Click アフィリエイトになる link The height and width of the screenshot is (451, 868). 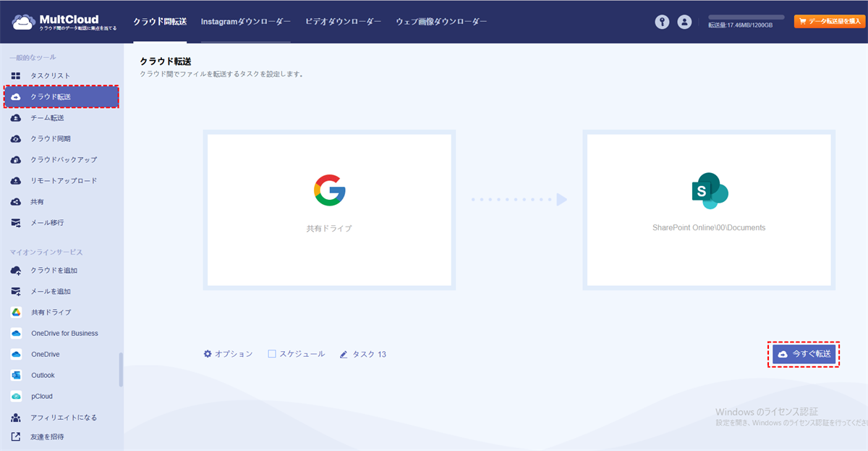(x=64, y=418)
